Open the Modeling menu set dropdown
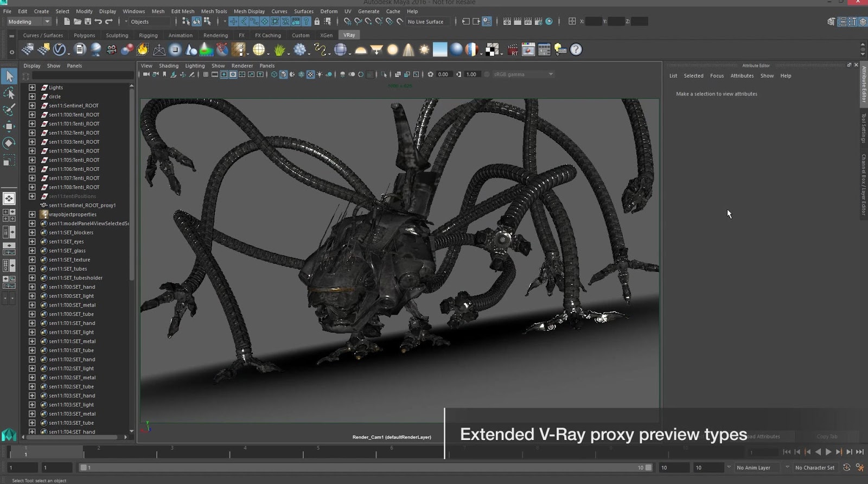The height and width of the screenshot is (484, 868). [29, 22]
